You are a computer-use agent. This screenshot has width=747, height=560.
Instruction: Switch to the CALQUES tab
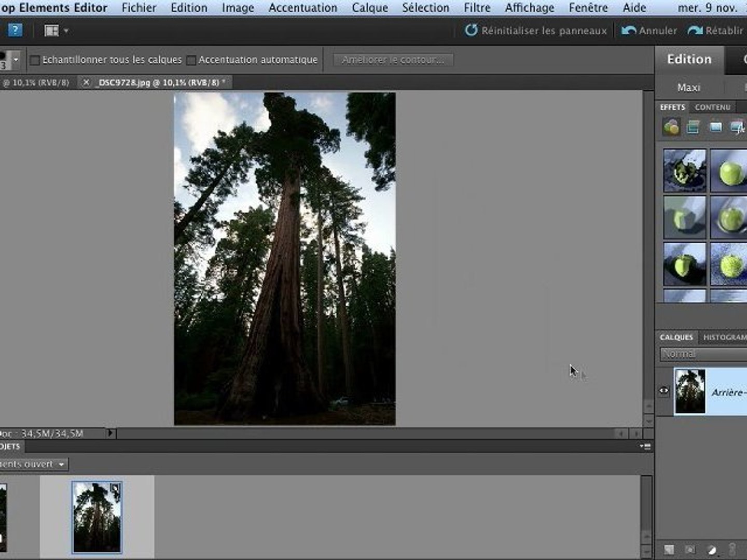pyautogui.click(x=676, y=337)
